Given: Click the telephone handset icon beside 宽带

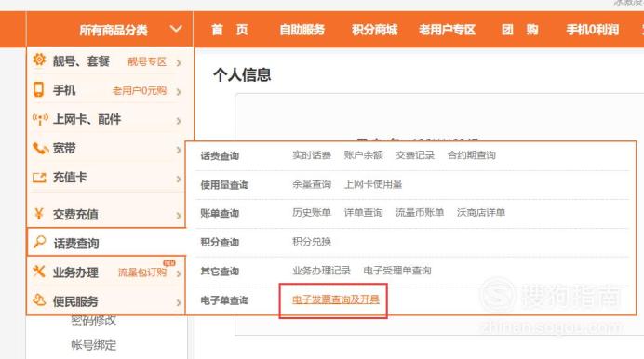Looking at the screenshot, I should tap(40, 148).
